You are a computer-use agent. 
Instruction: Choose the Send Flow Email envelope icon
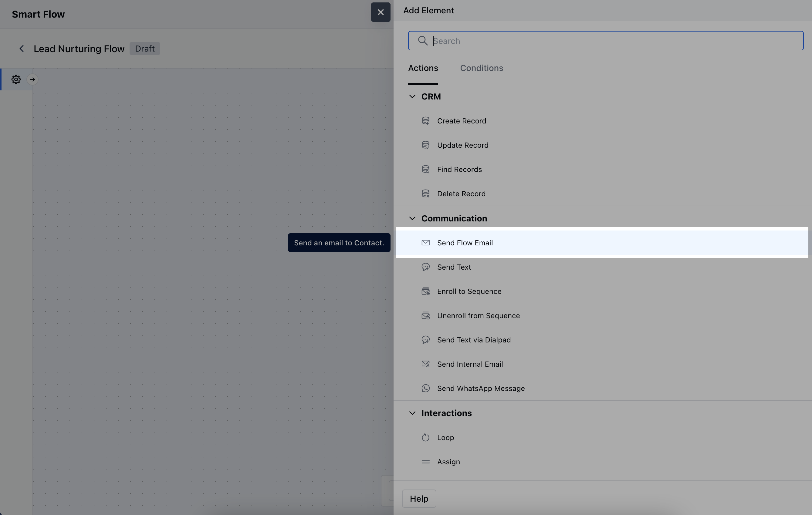point(425,243)
